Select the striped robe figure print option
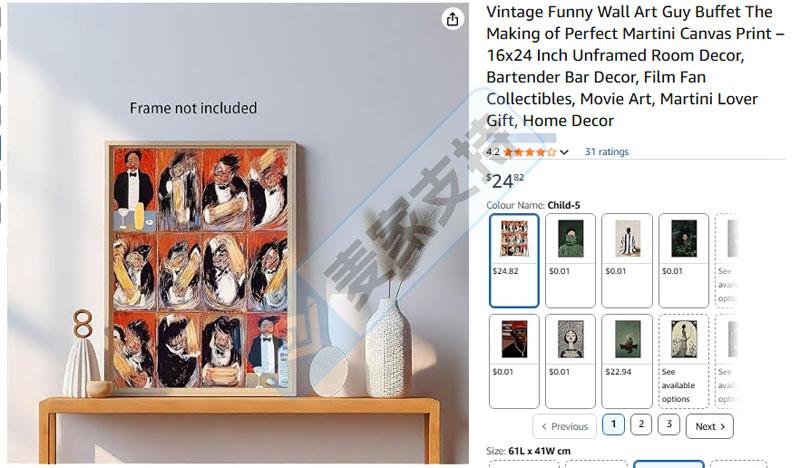This screenshot has height=468, width=800. tap(627, 260)
